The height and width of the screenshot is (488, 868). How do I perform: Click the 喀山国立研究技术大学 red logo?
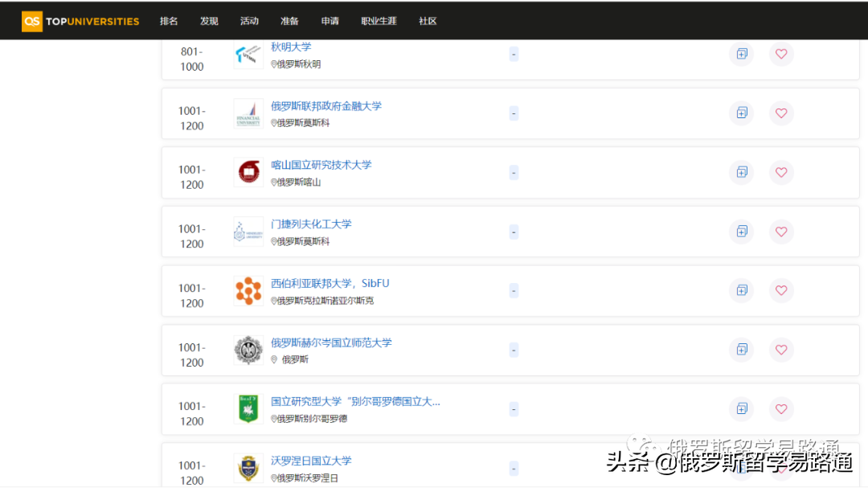tap(248, 172)
